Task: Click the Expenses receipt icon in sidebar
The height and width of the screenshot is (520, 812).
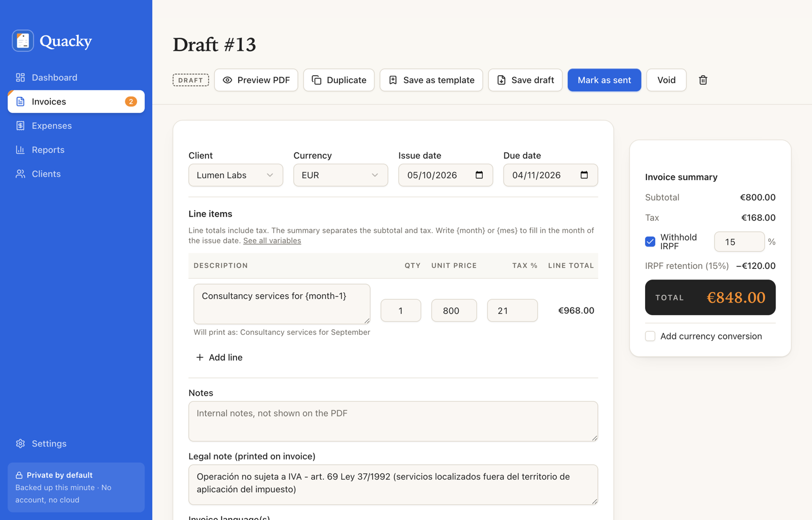Action: tap(20, 126)
